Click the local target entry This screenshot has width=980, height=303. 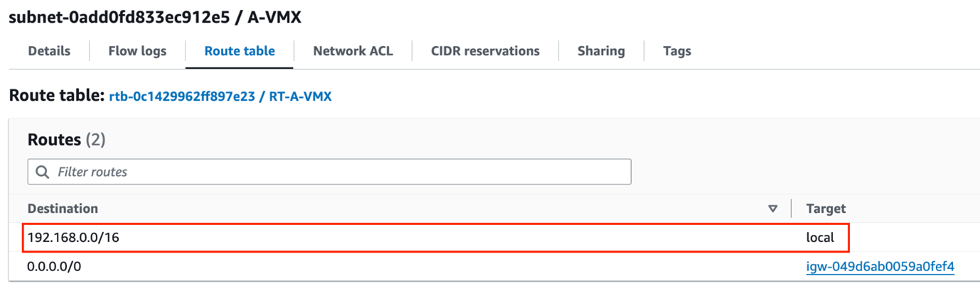pyautogui.click(x=820, y=238)
